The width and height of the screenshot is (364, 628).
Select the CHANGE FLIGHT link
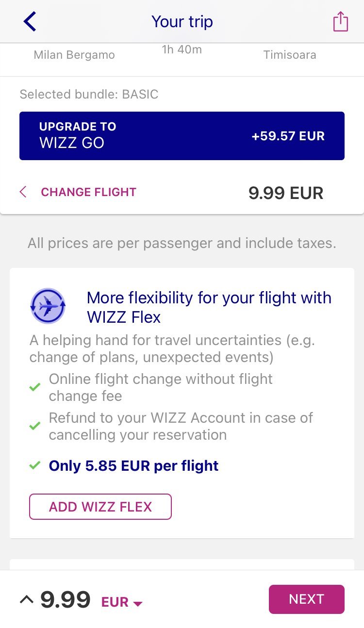(88, 192)
